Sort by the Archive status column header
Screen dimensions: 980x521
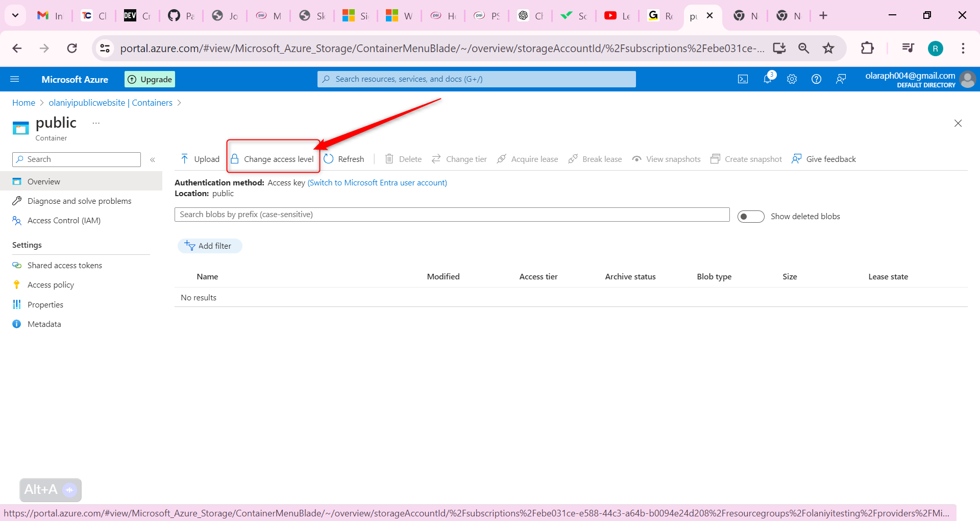[630, 276]
